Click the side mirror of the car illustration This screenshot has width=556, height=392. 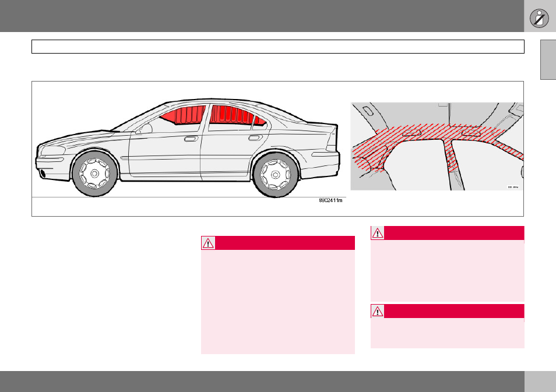tap(145, 129)
